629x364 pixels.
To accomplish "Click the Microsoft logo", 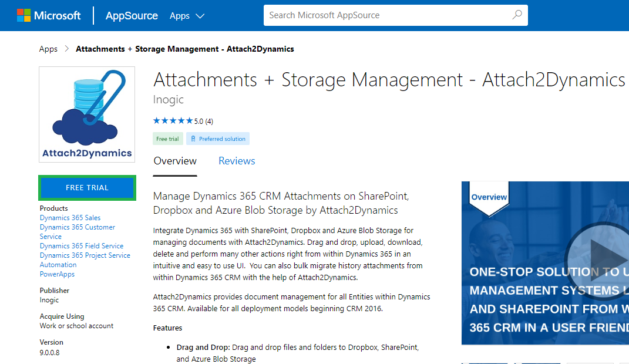I will (49, 15).
